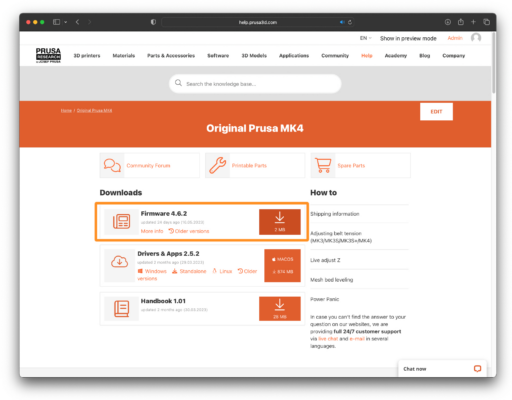
Task: Open Firmware 4.6.2 More info
Action: [x=152, y=231]
